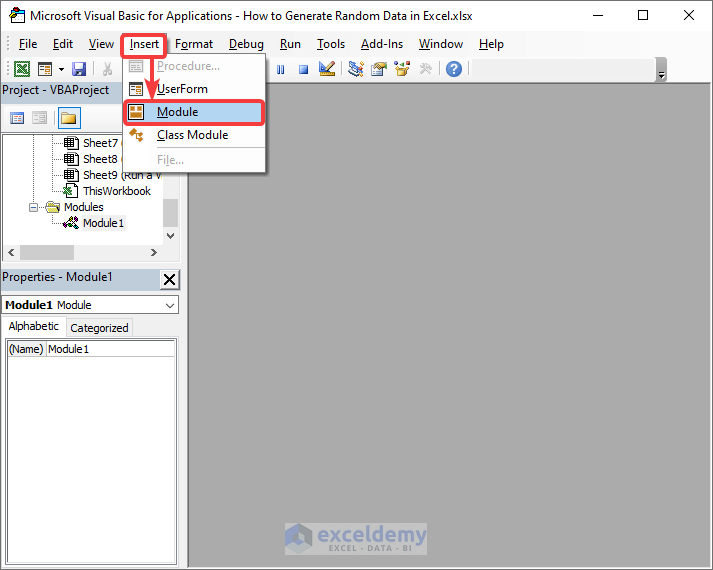The image size is (713, 570).
Task: Click the Module1 name value field
Action: (x=110, y=349)
